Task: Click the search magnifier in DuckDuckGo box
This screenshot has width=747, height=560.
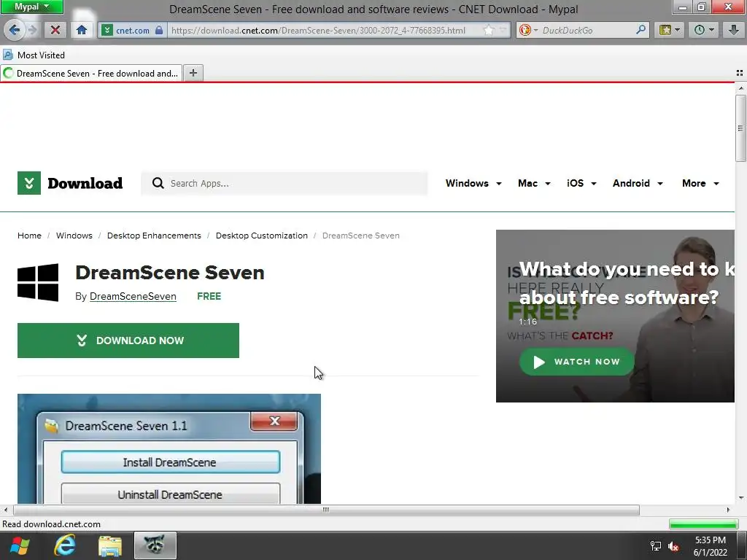Action: coord(640,30)
